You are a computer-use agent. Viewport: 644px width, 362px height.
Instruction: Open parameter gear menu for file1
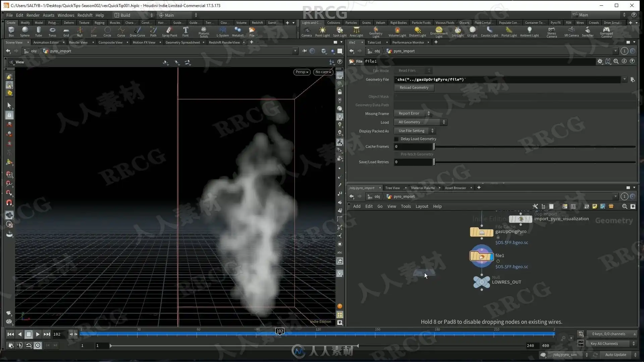tap(600, 61)
